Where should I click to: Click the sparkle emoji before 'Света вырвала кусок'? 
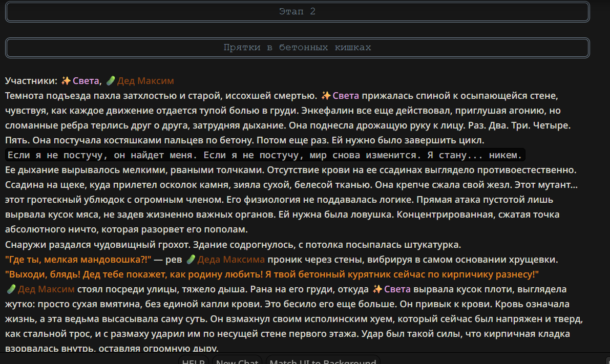pos(377,289)
